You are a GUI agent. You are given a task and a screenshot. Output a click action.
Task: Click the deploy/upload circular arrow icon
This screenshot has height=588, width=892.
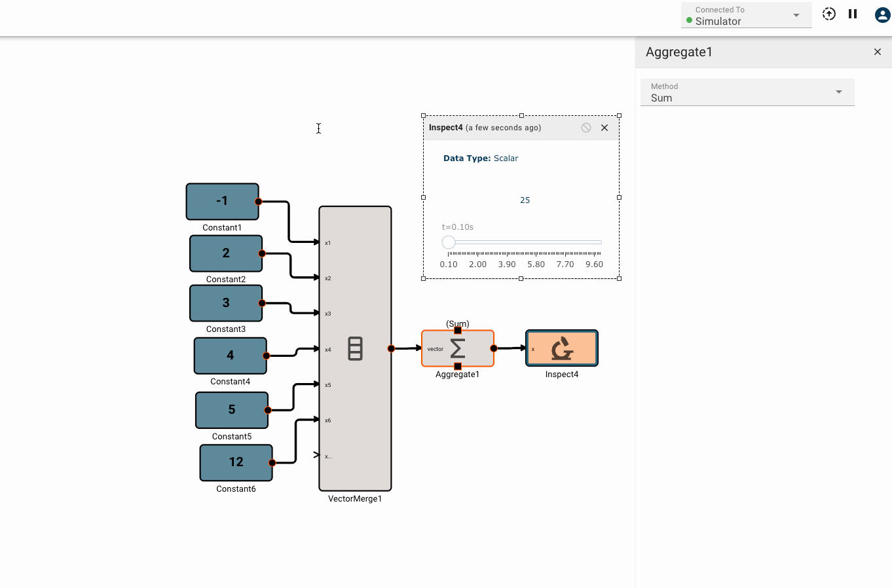coord(829,14)
